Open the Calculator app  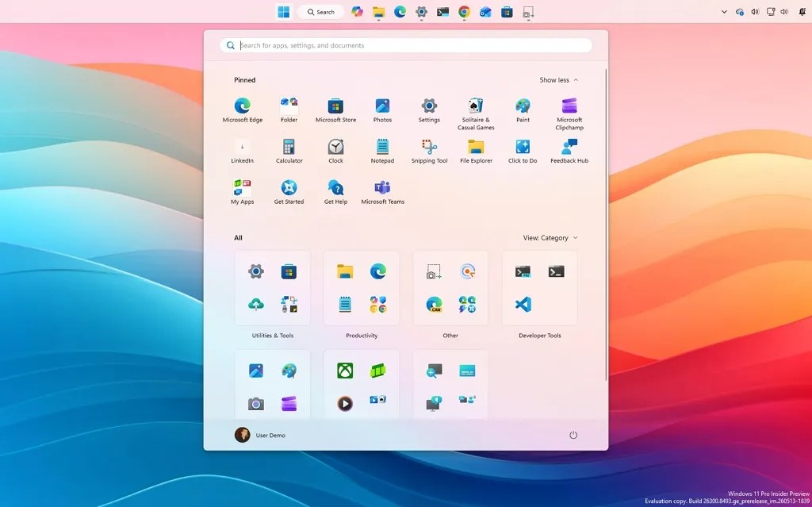(x=289, y=152)
